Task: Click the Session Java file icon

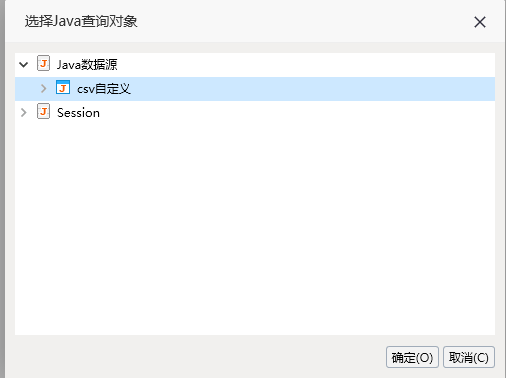Action: (x=43, y=111)
